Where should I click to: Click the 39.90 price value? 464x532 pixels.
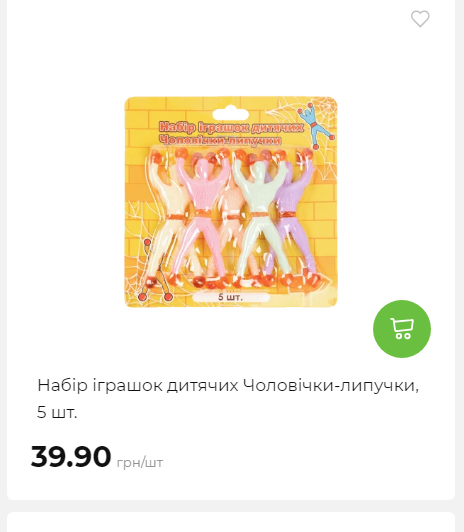pos(71,457)
